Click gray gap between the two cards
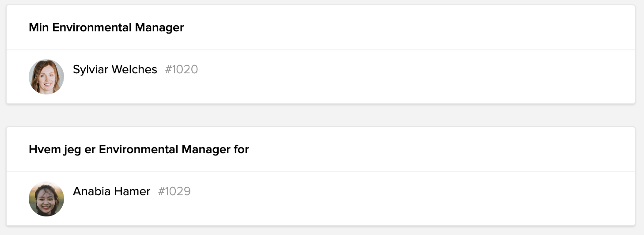This screenshot has height=235, width=644. [x=321, y=116]
